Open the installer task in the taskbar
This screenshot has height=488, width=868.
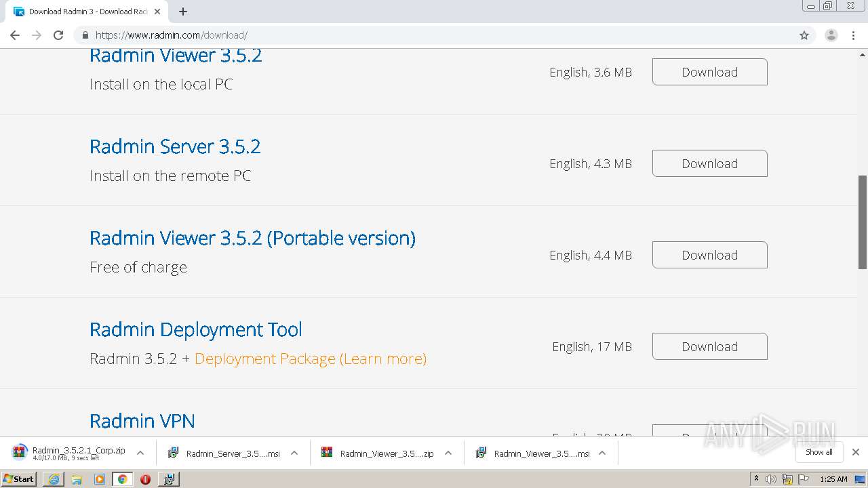[169, 479]
